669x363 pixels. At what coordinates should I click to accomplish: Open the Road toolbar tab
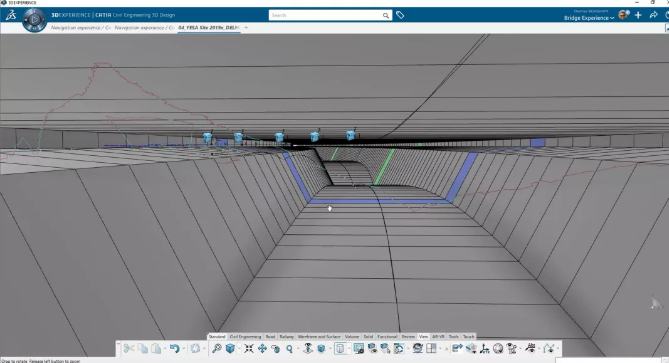(x=271, y=337)
